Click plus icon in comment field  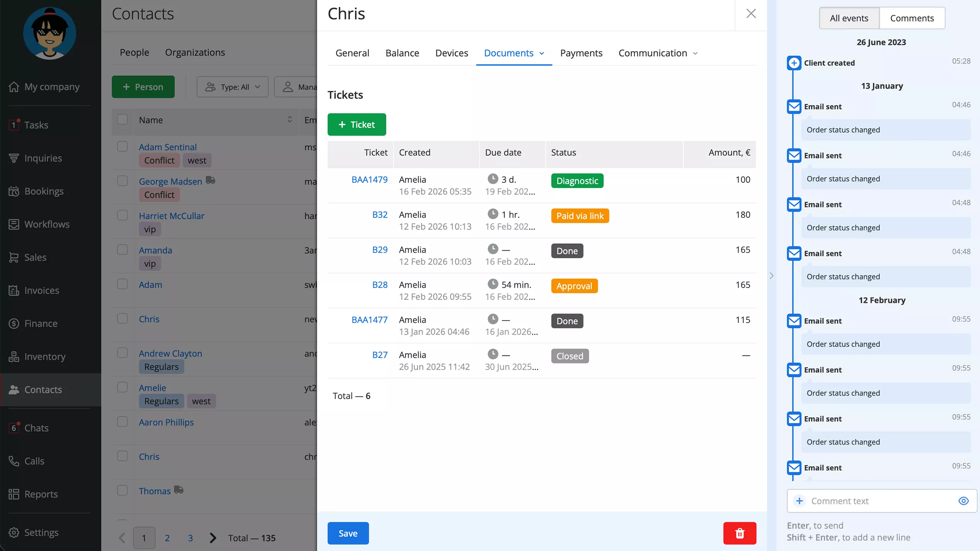(x=799, y=501)
